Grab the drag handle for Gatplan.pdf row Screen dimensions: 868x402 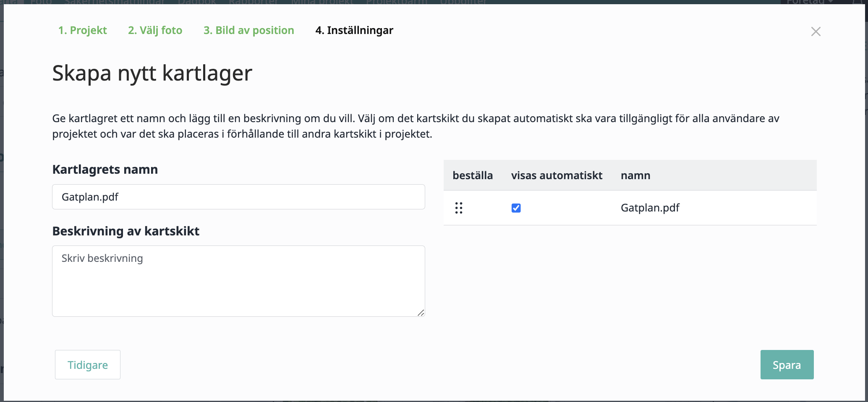click(458, 208)
